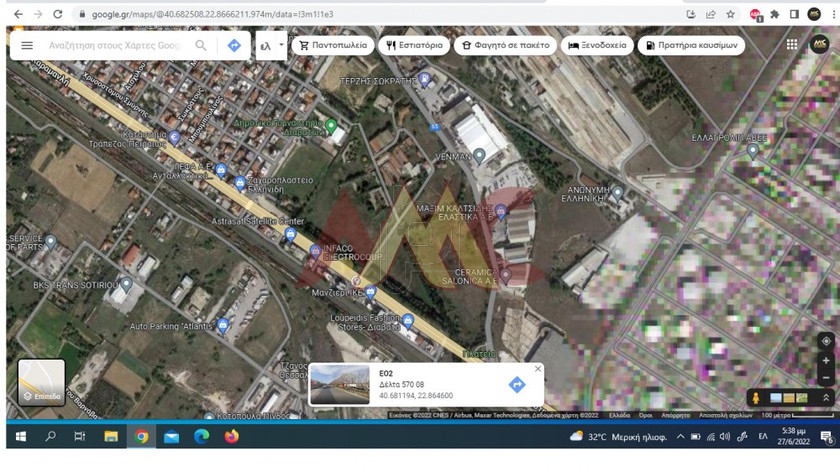Image resolution: width=840 pixels, height=472 pixels.
Task: Close the E02 location card
Action: pos(538,369)
